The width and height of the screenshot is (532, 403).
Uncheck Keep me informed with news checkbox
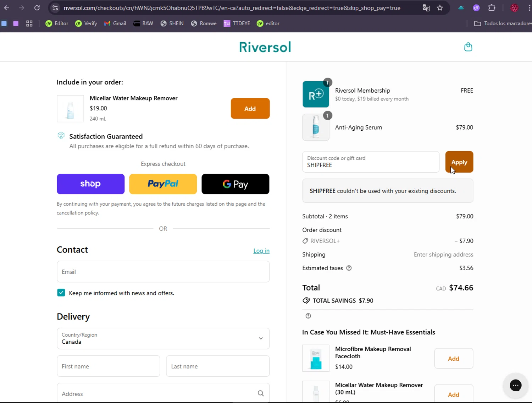[x=61, y=293]
